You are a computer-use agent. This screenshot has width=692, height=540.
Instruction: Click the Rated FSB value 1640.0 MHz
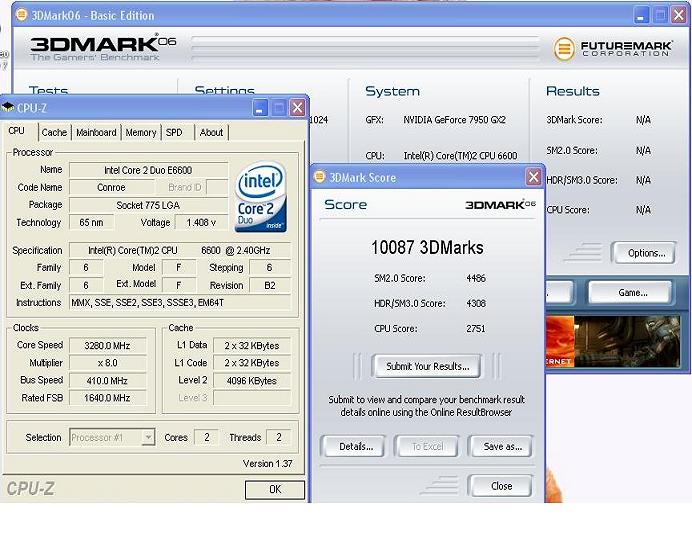click(107, 398)
